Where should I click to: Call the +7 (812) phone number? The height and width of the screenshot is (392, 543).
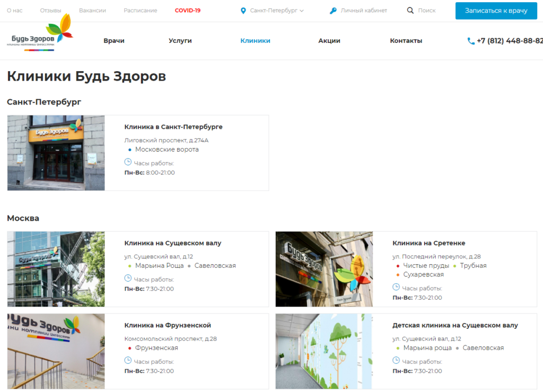[509, 41]
